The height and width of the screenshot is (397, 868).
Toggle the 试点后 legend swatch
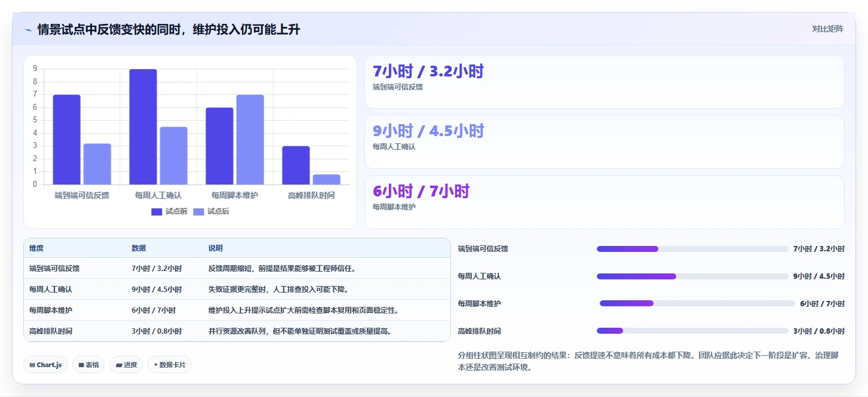[198, 211]
